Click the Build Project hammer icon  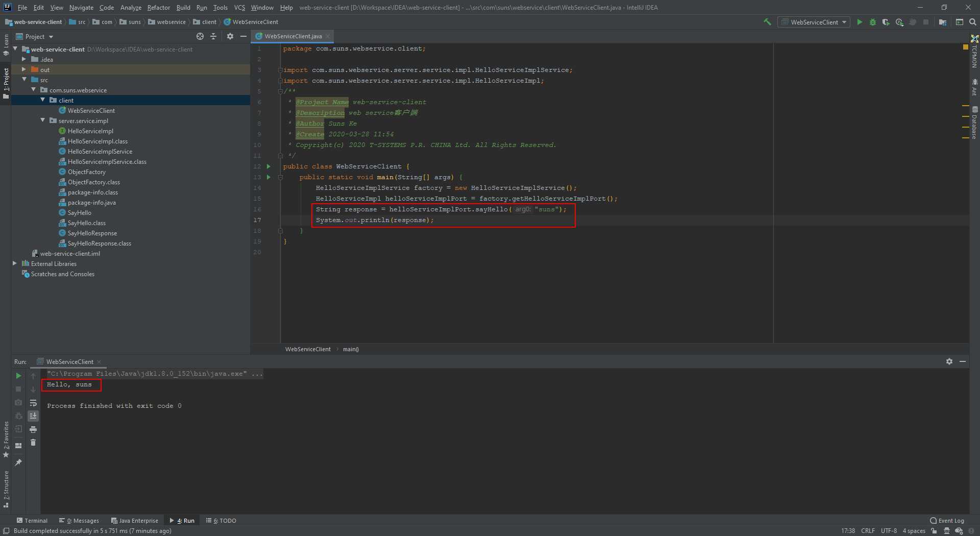click(767, 22)
